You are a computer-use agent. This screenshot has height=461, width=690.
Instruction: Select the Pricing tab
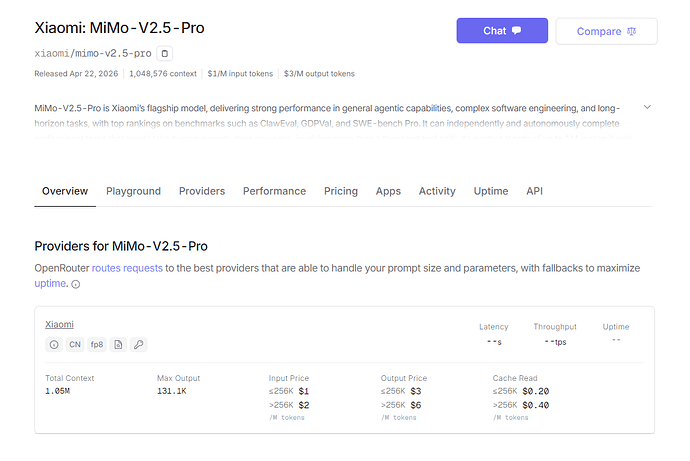tap(341, 191)
